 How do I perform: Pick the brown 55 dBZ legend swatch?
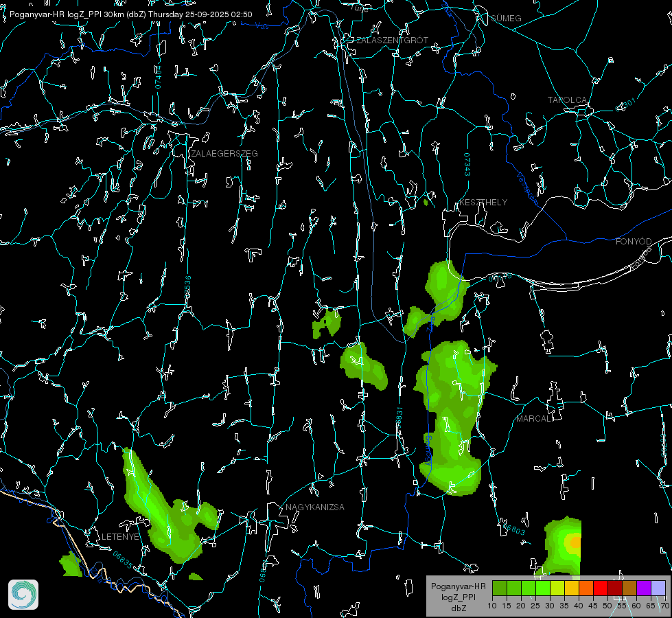[x=629, y=588]
